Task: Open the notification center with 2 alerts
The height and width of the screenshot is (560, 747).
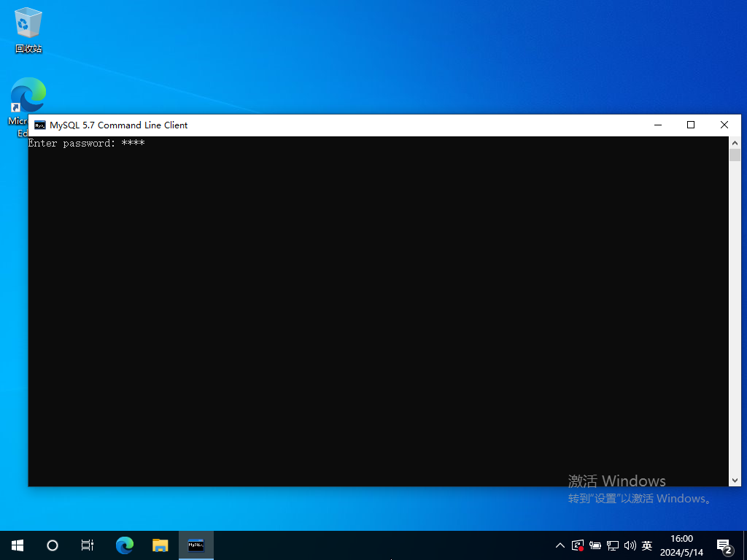Action: 724,545
